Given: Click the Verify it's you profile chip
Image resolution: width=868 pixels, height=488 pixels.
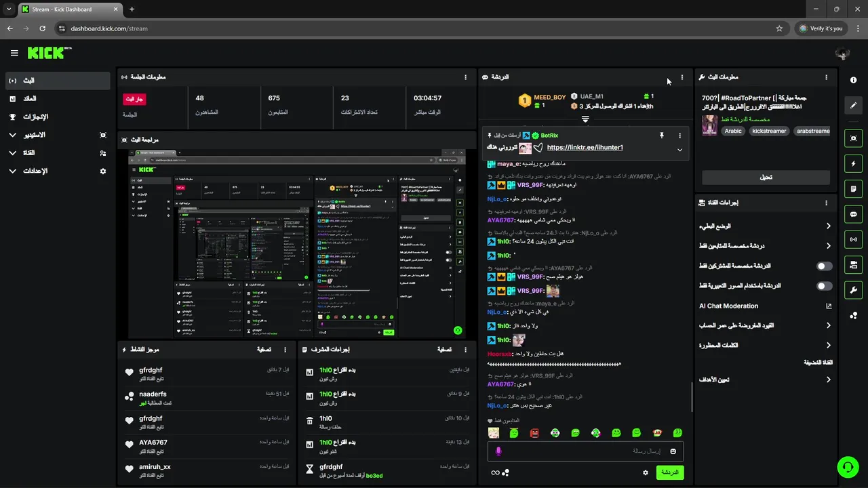Looking at the screenshot, I should tap(821, 28).
